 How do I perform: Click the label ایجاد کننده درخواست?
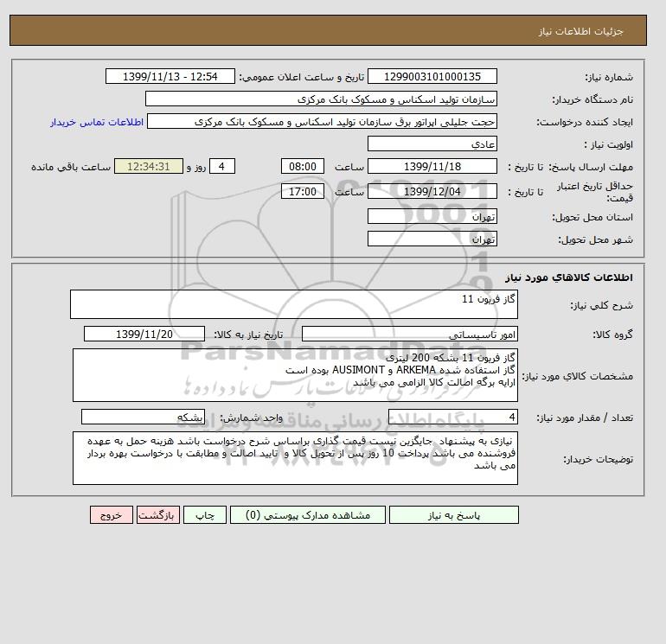pyautogui.click(x=585, y=122)
